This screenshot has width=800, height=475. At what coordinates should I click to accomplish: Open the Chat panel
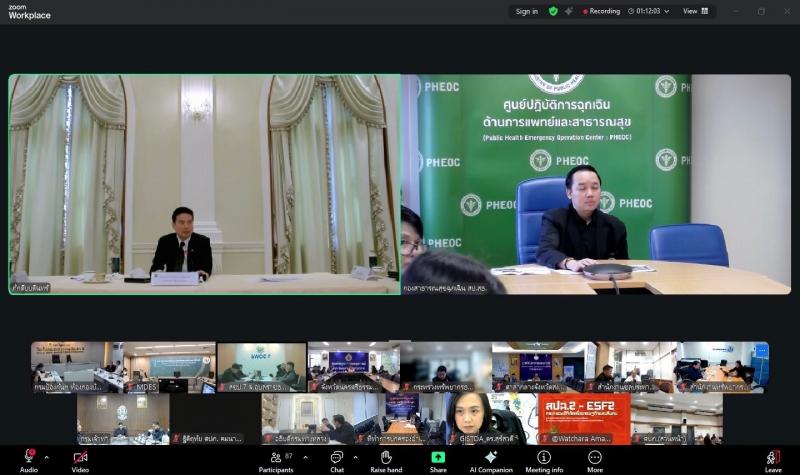(x=337, y=461)
